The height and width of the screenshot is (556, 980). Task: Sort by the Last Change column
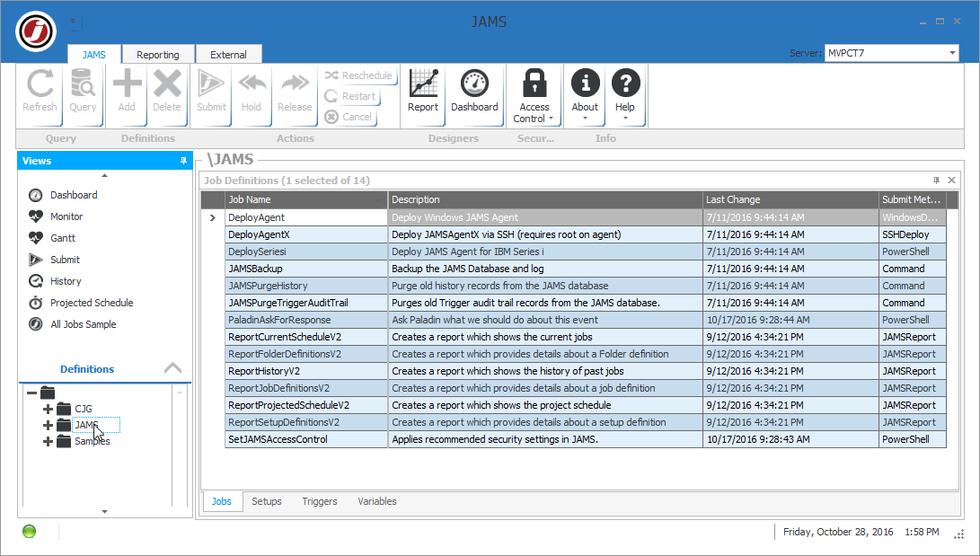(x=790, y=200)
